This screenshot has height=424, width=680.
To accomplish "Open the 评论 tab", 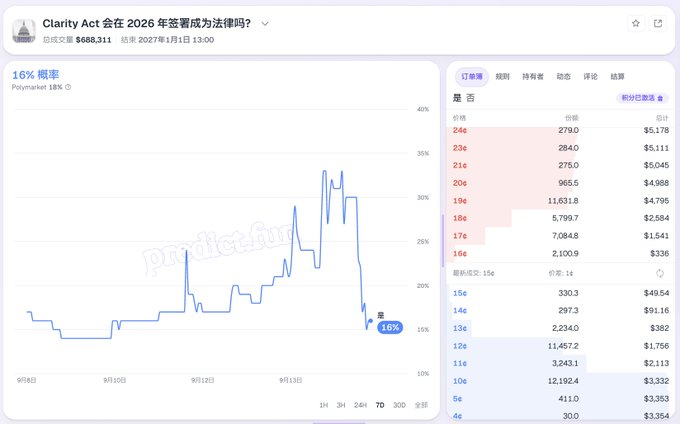I will 590,77.
